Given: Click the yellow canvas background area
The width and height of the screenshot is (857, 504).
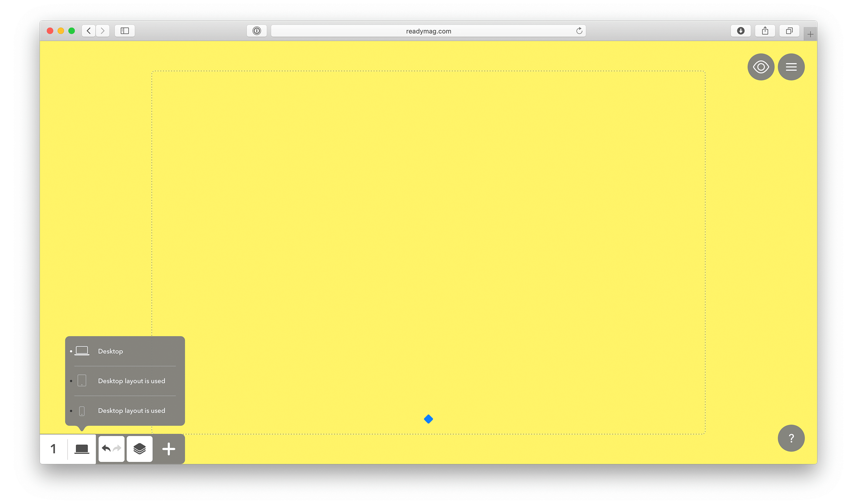Looking at the screenshot, I should point(428,240).
